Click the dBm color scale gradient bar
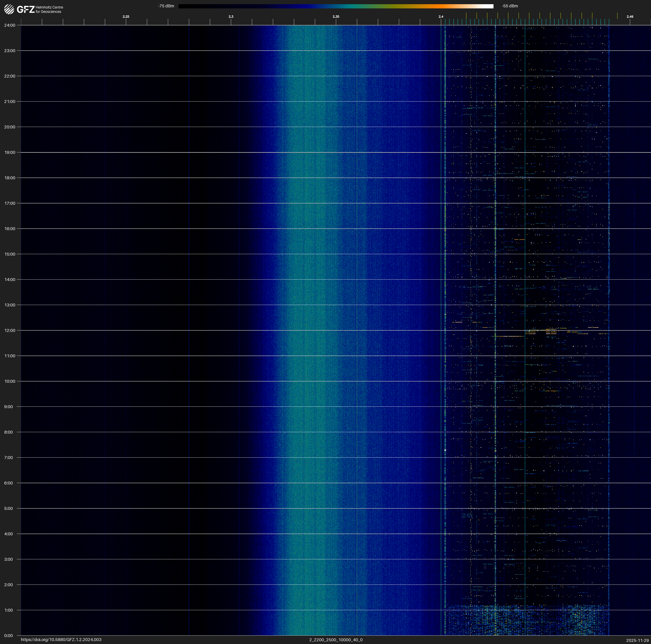651x644 pixels. point(336,6)
